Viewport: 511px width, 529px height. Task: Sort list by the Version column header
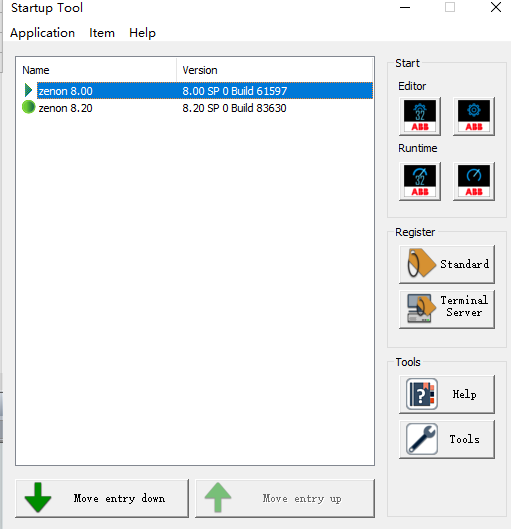[275, 70]
